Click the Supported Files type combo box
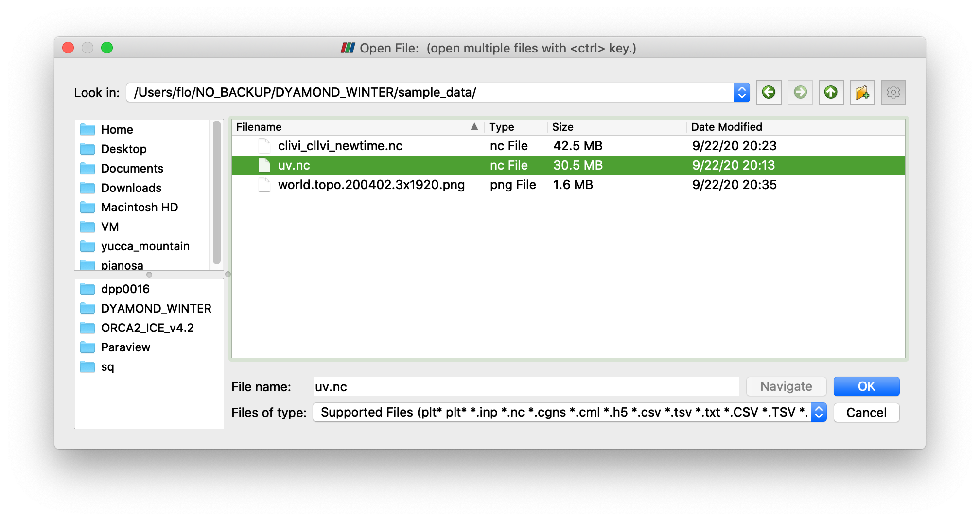The width and height of the screenshot is (980, 521). tap(570, 413)
